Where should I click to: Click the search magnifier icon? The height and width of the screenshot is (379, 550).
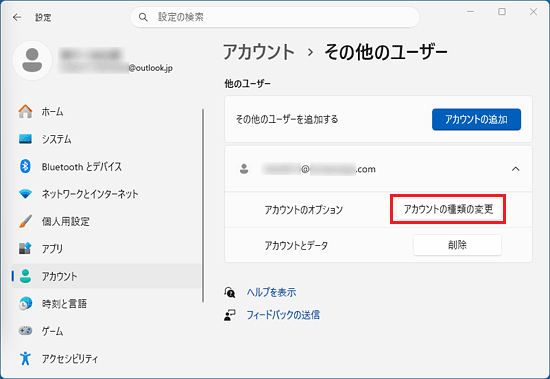pos(143,17)
